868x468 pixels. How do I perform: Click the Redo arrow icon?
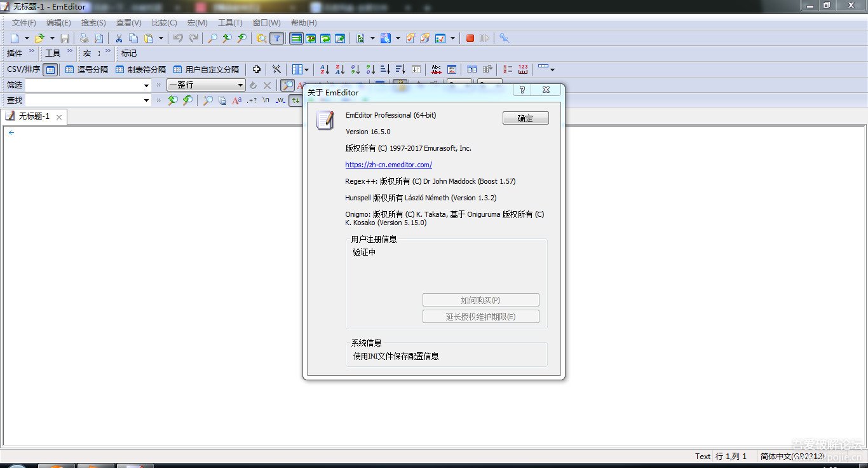point(193,38)
